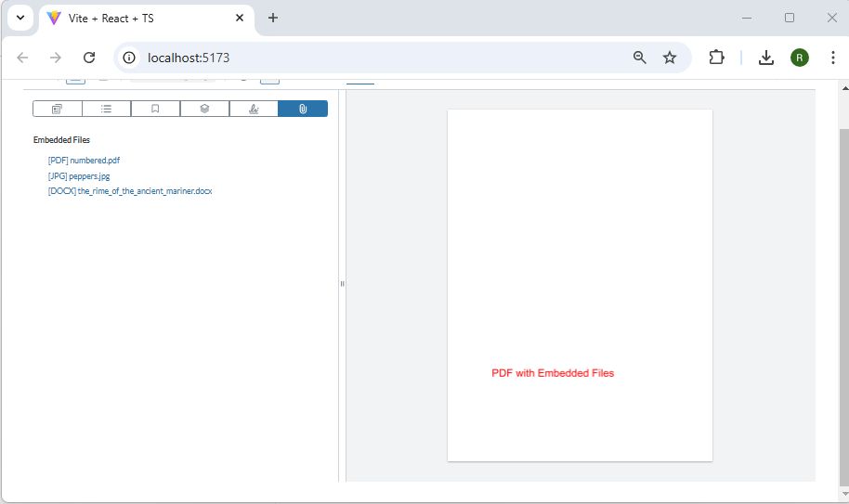Click the scrollbar down arrow
The width and height of the screenshot is (849, 504).
click(844, 494)
